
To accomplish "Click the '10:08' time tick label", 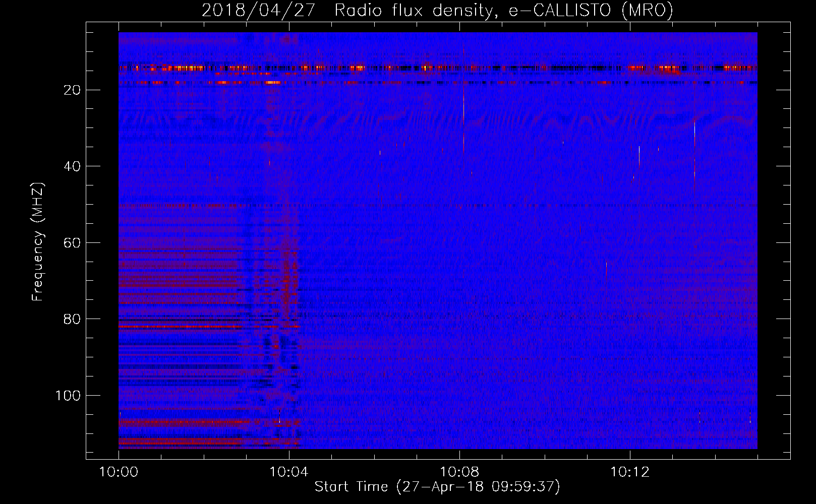I will pos(459,472).
